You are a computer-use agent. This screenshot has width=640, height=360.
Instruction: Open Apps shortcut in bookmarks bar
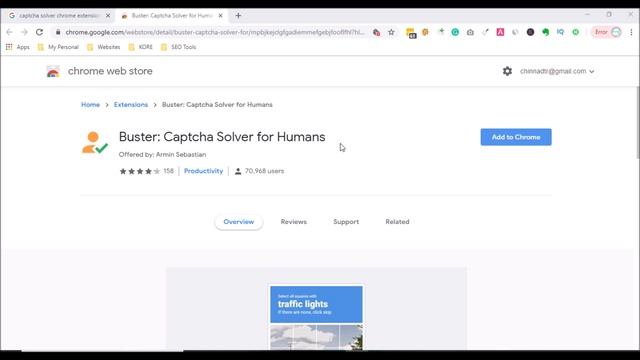(18, 47)
